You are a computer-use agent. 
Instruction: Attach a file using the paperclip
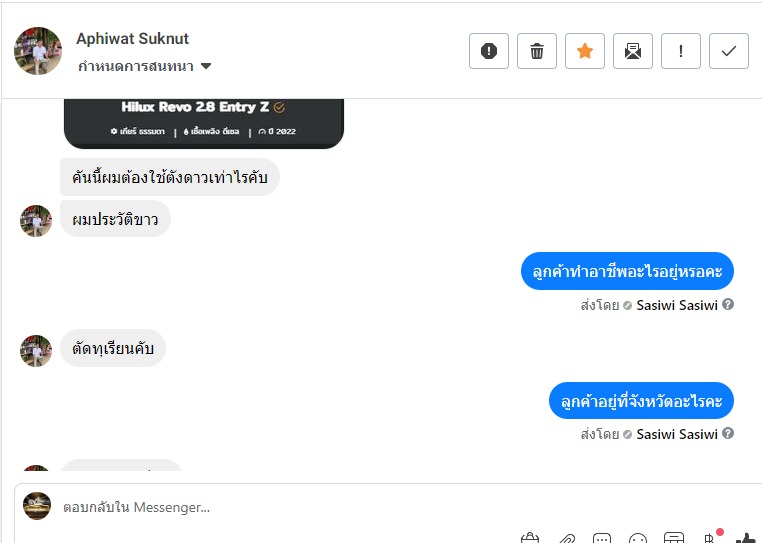566,539
